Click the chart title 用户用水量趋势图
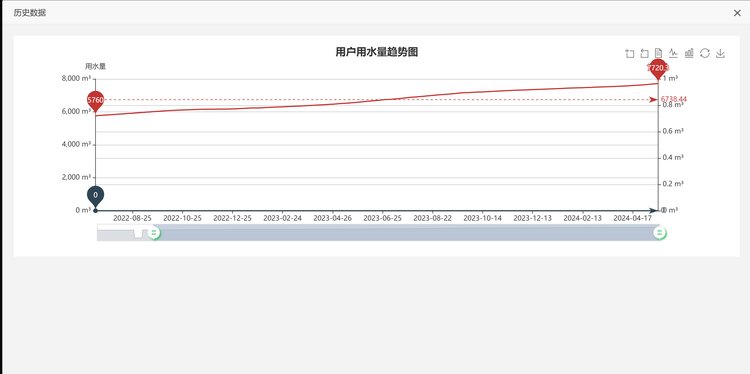 point(376,52)
